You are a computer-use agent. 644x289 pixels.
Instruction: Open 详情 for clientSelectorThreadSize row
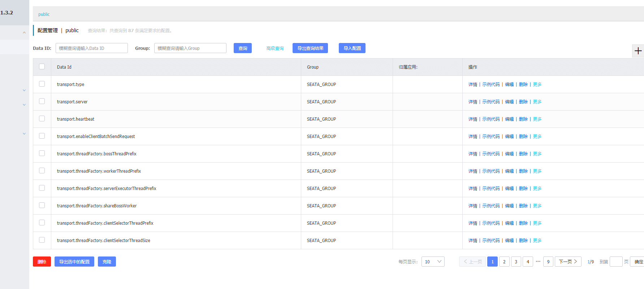(x=473, y=241)
